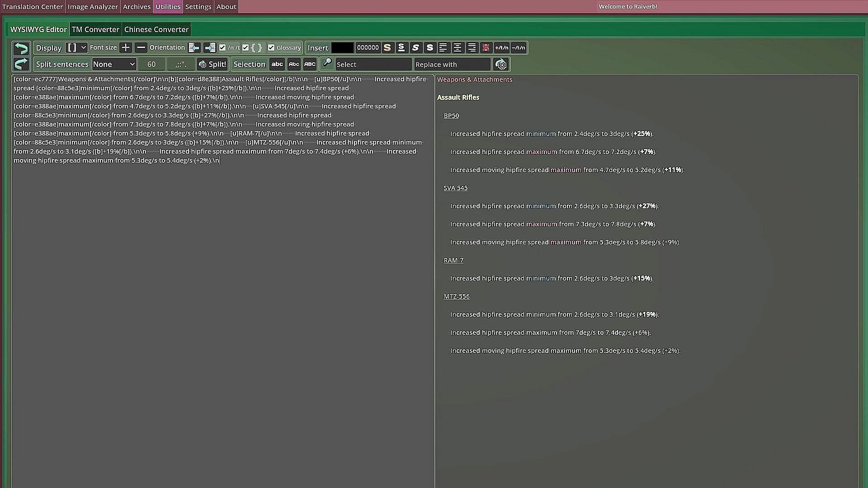This screenshot has width=868, height=488.
Task: Click the replace gear icon
Action: tap(501, 64)
